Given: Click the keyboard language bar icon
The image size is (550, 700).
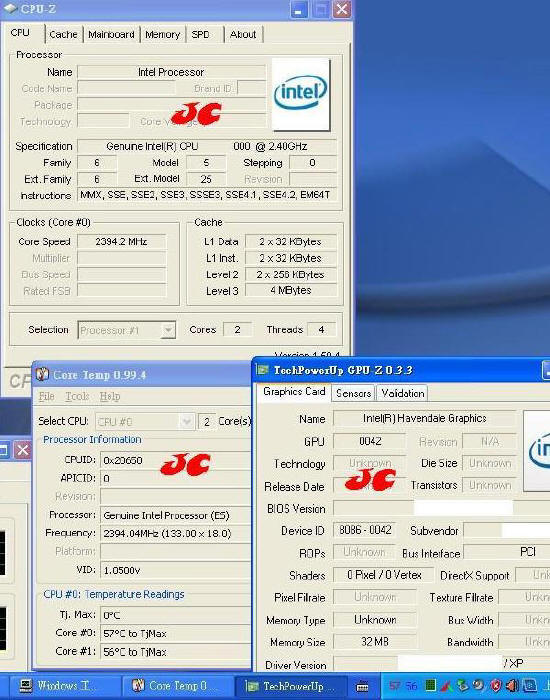Looking at the screenshot, I should [362, 687].
